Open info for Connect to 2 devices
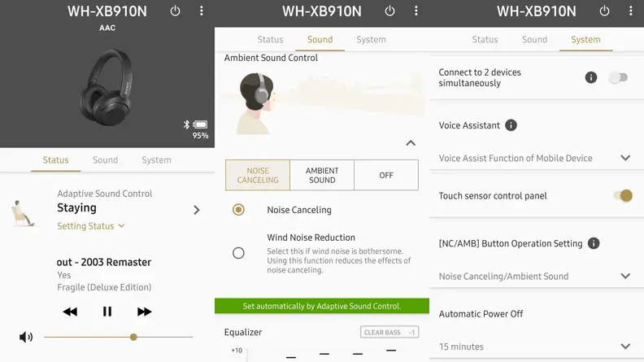 [x=591, y=77]
